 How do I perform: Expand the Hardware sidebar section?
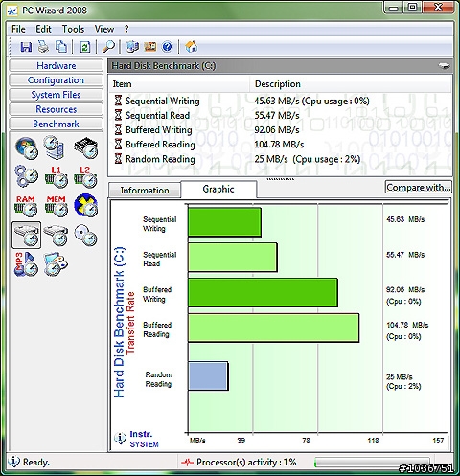pyautogui.click(x=57, y=65)
